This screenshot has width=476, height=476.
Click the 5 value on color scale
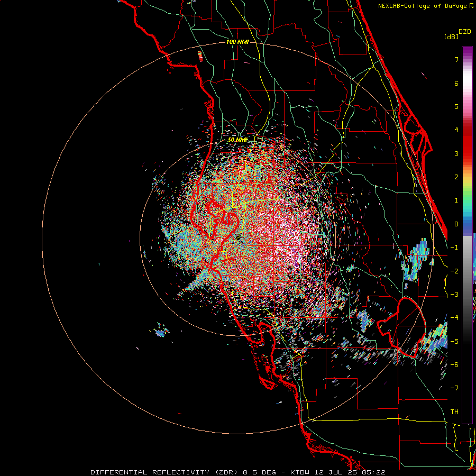click(456, 106)
